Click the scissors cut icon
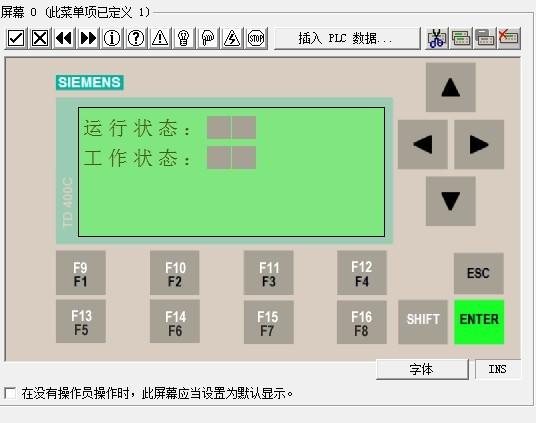This screenshot has height=423, width=536. coord(437,38)
